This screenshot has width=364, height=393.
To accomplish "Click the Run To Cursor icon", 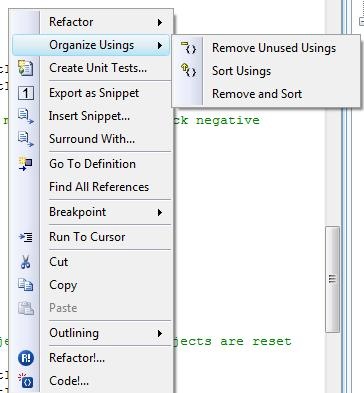I will tap(26, 237).
